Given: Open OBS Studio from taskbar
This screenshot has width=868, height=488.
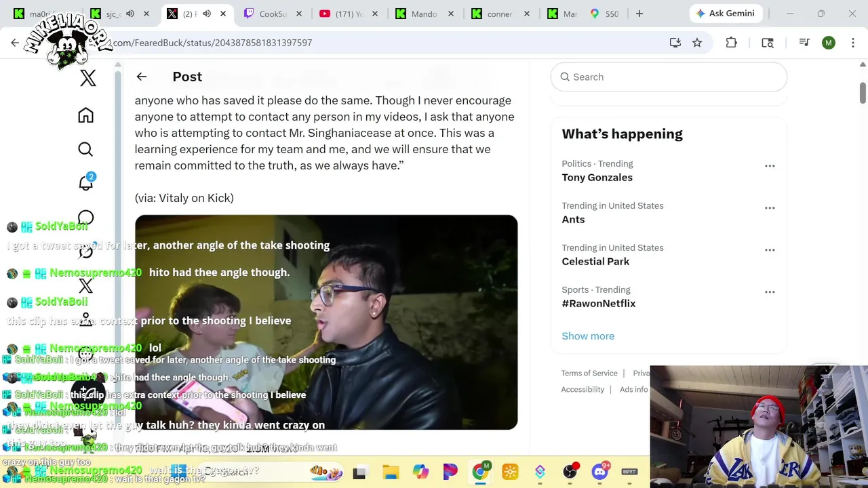Looking at the screenshot, I should [x=570, y=472].
